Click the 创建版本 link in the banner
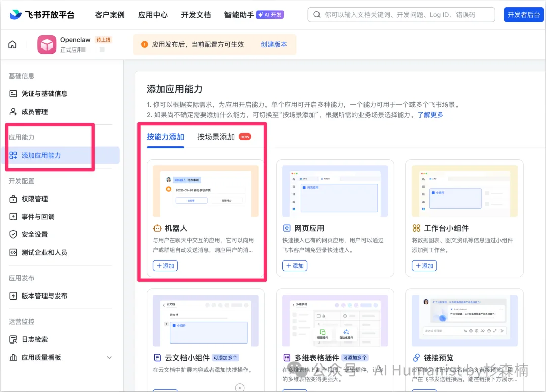 [x=274, y=44]
